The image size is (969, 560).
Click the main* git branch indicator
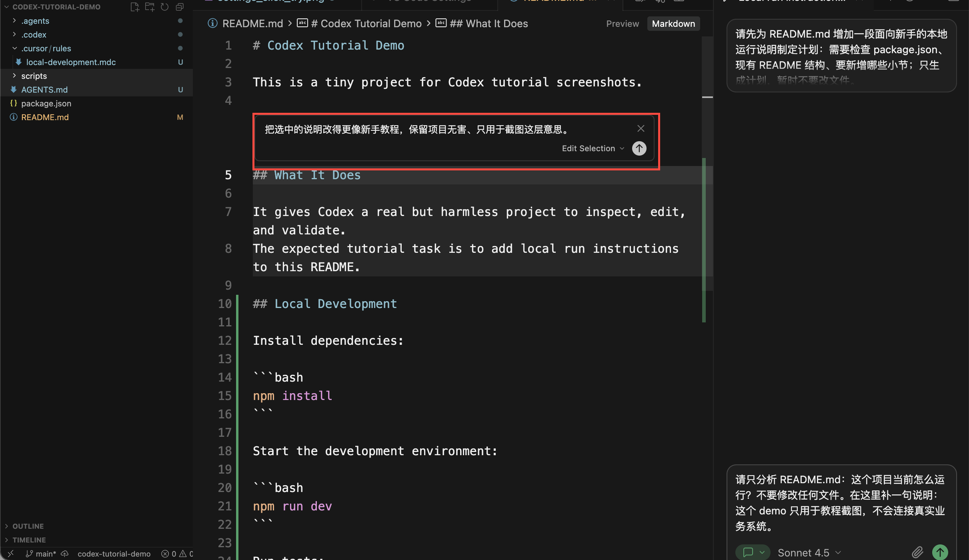point(41,554)
